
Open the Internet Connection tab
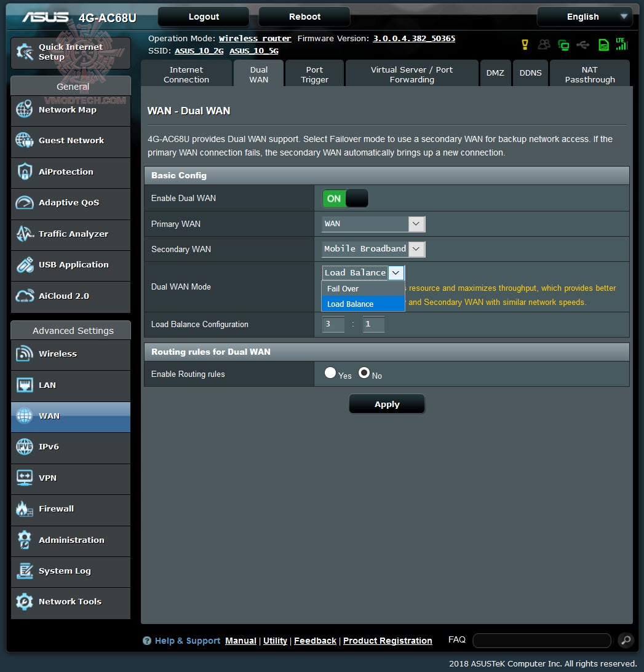tap(186, 74)
